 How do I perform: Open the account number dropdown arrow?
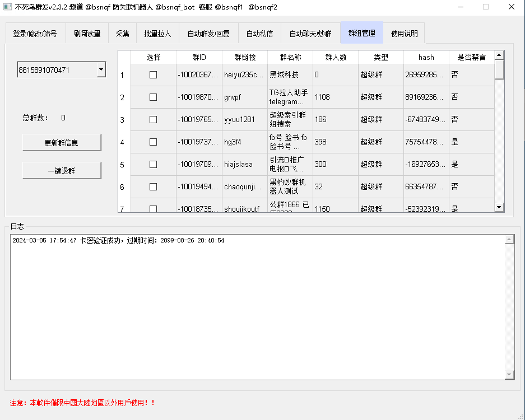click(101, 70)
